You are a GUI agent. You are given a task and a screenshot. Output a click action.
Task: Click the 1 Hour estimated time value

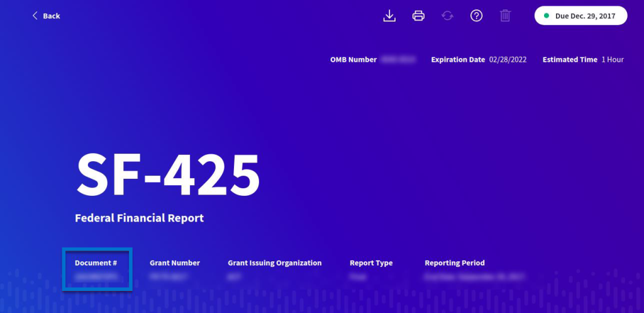click(613, 60)
